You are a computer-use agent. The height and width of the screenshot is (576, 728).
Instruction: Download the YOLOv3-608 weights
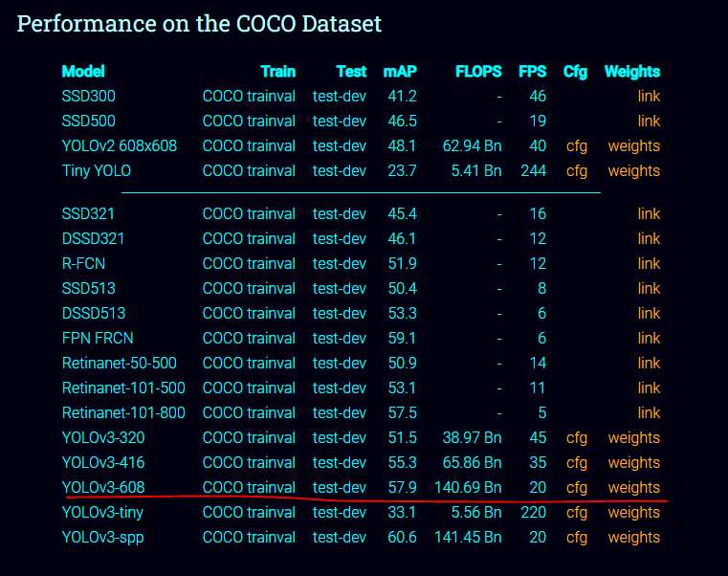point(633,488)
